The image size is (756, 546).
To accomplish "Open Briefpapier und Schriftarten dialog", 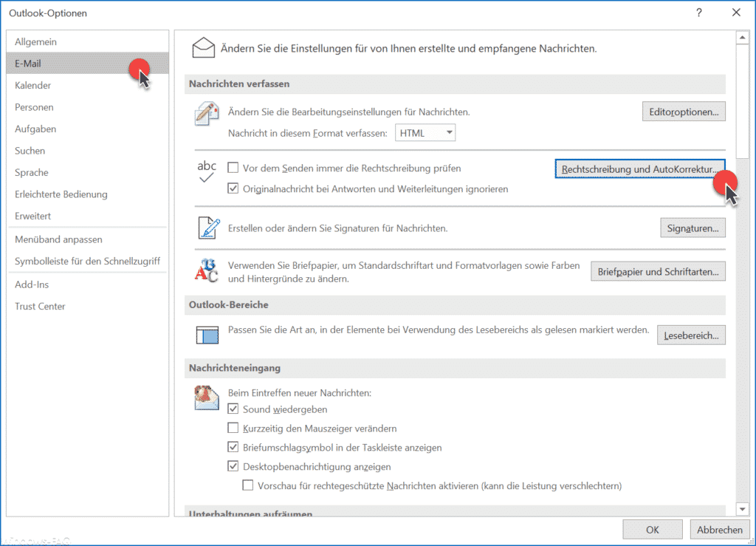I will tap(658, 272).
